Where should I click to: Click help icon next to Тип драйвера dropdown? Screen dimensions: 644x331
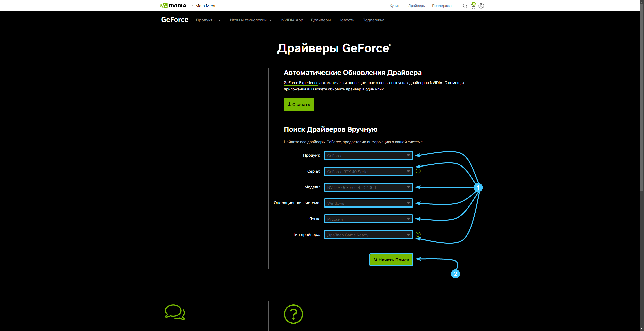(x=418, y=234)
